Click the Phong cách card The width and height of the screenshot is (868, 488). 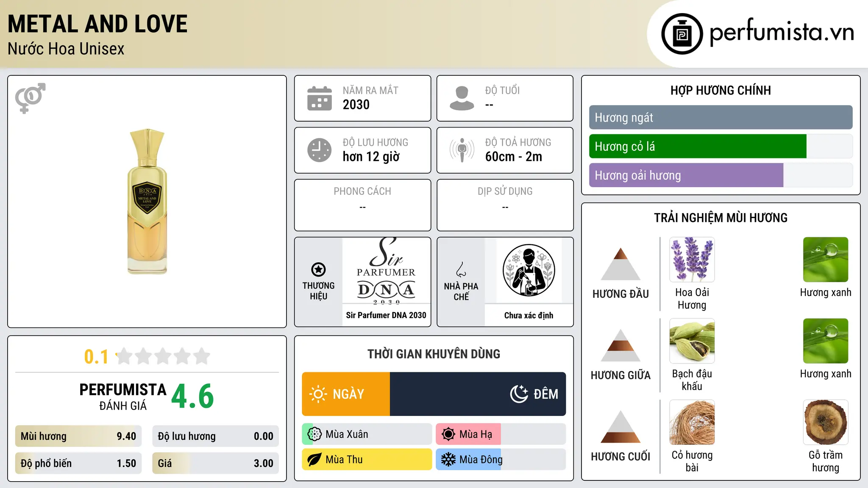pyautogui.click(x=362, y=205)
